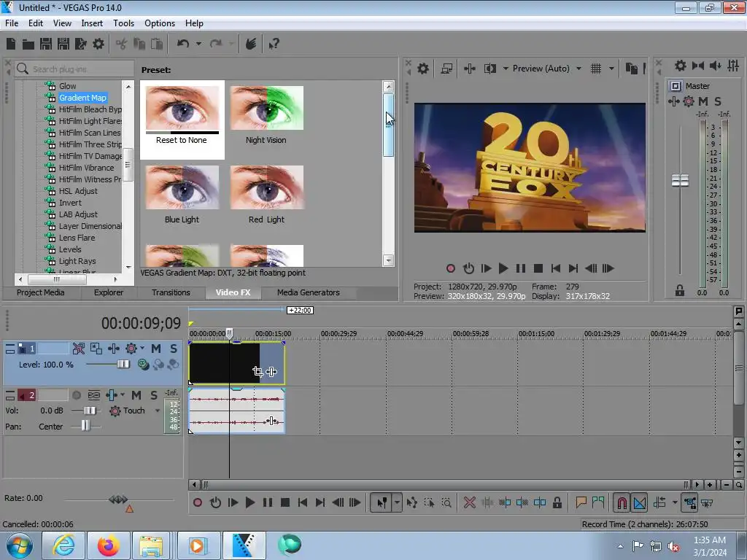Create a new project with the toolbar icon
747x560 pixels.
(11, 44)
